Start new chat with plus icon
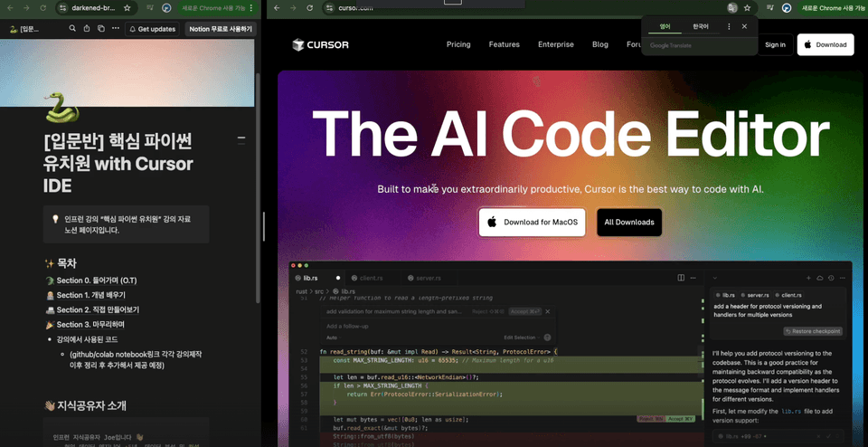This screenshot has width=868, height=447. [x=808, y=278]
